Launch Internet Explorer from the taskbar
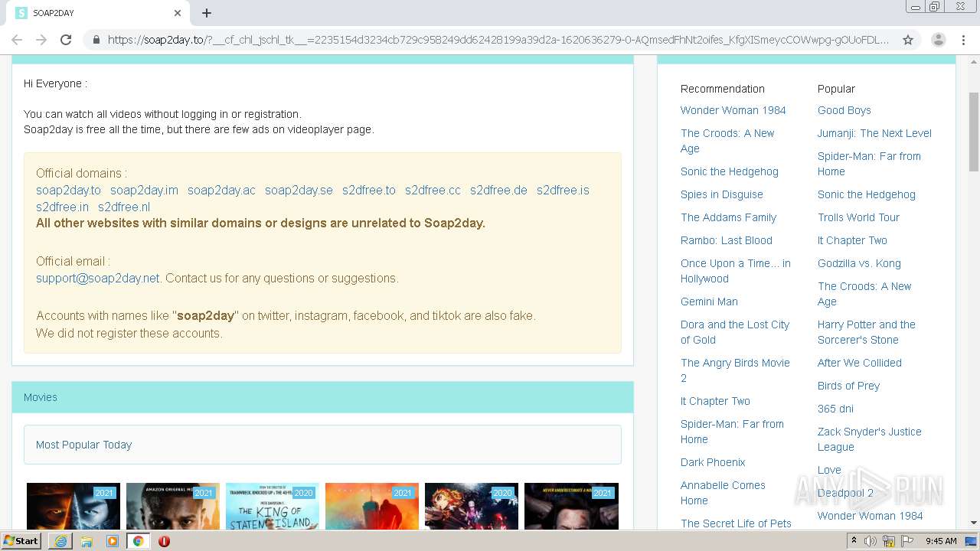The height and width of the screenshot is (551, 980). point(60,541)
